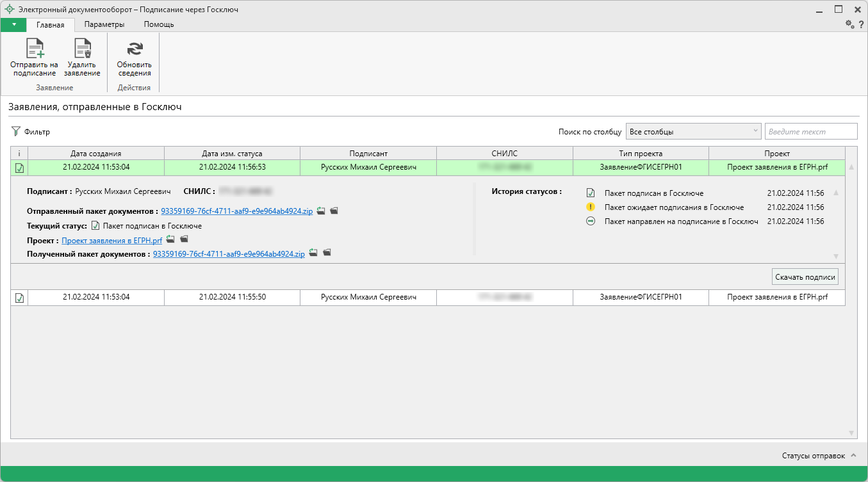Screen dimensions: 868x482
Task: Open the Фильтр funnel filter
Action: pos(16,132)
